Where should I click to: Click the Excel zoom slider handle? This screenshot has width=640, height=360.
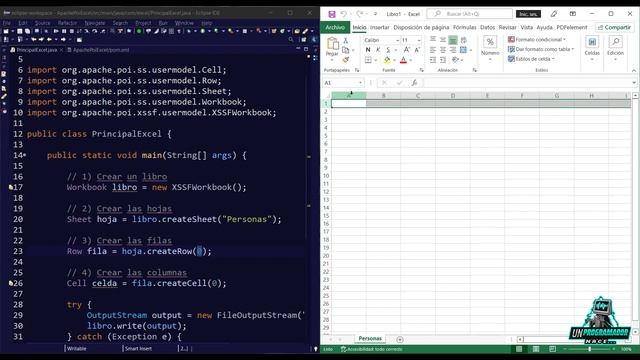click(589, 349)
